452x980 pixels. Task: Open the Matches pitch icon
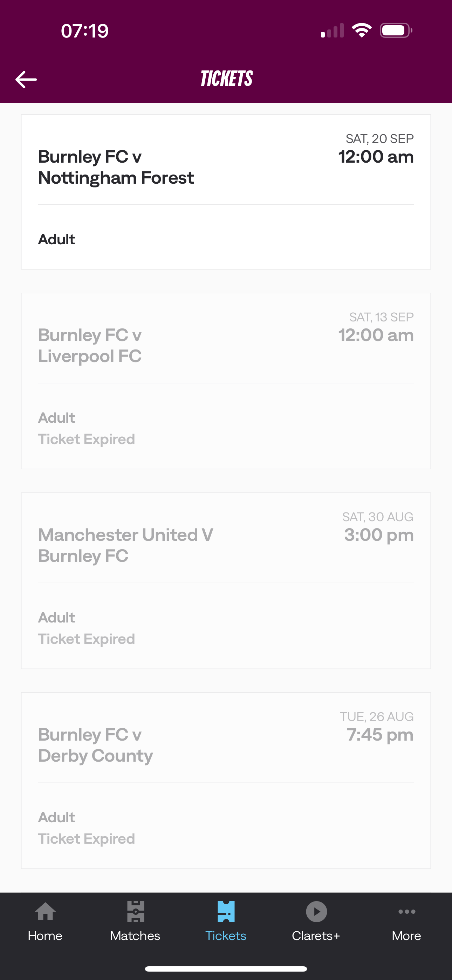pyautogui.click(x=136, y=912)
